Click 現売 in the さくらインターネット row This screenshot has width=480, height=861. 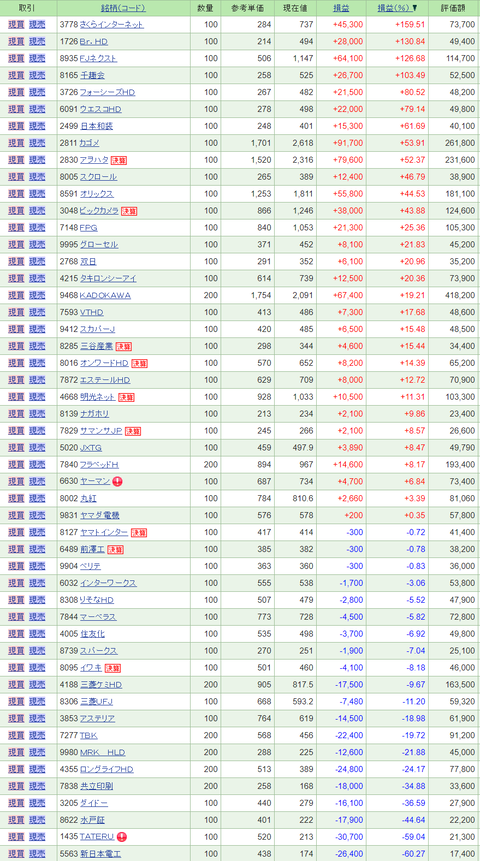37,25
